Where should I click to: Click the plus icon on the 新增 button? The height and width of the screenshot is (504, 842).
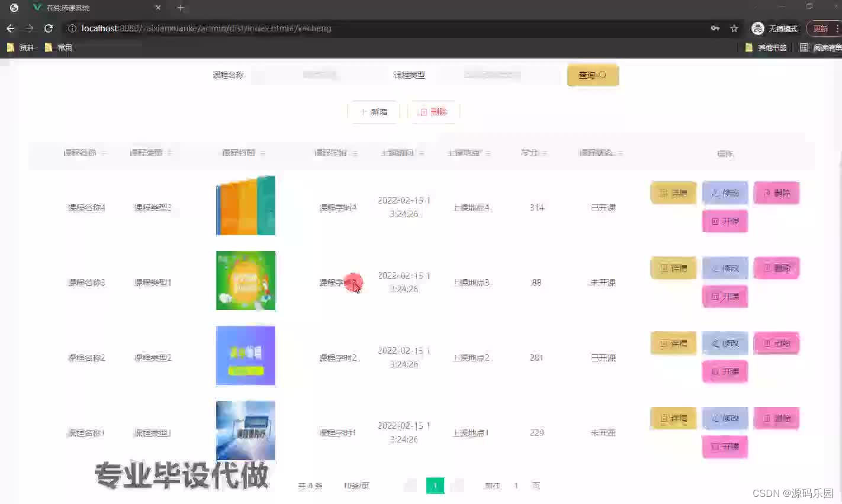(x=364, y=111)
